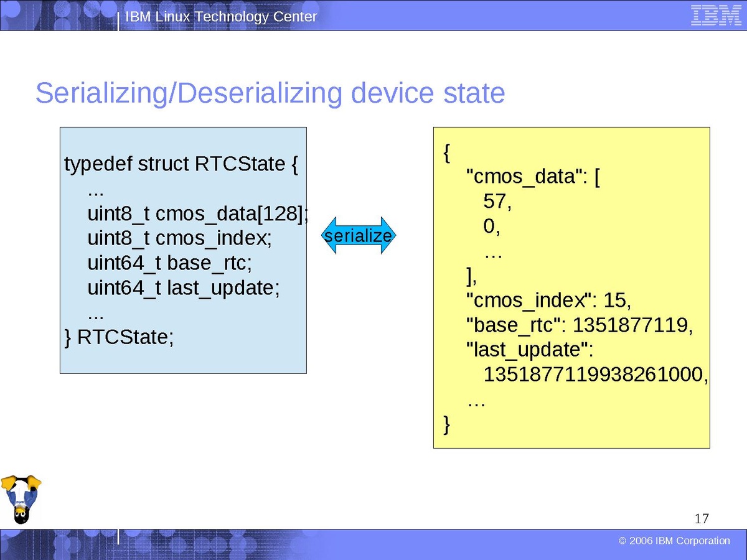
Task: Click the uint8_t cmos_data[128] declaration
Action: tap(198, 214)
